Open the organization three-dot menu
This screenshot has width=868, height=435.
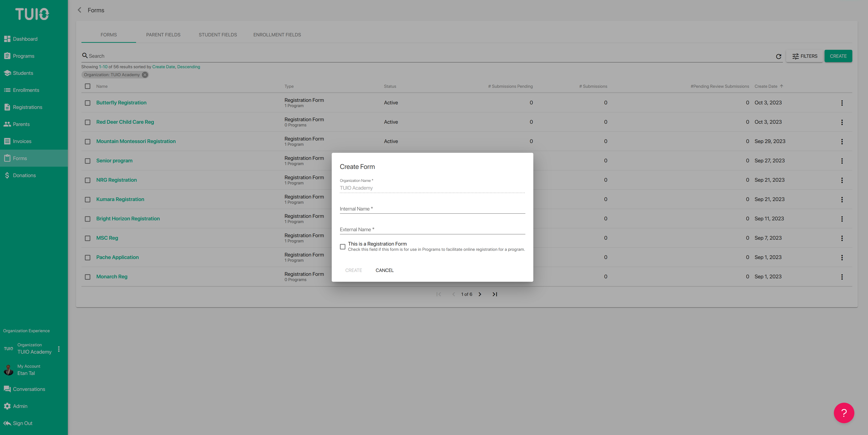(x=59, y=349)
